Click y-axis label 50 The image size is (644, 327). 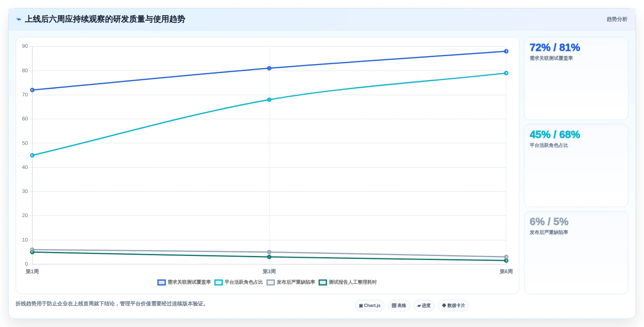click(25, 143)
